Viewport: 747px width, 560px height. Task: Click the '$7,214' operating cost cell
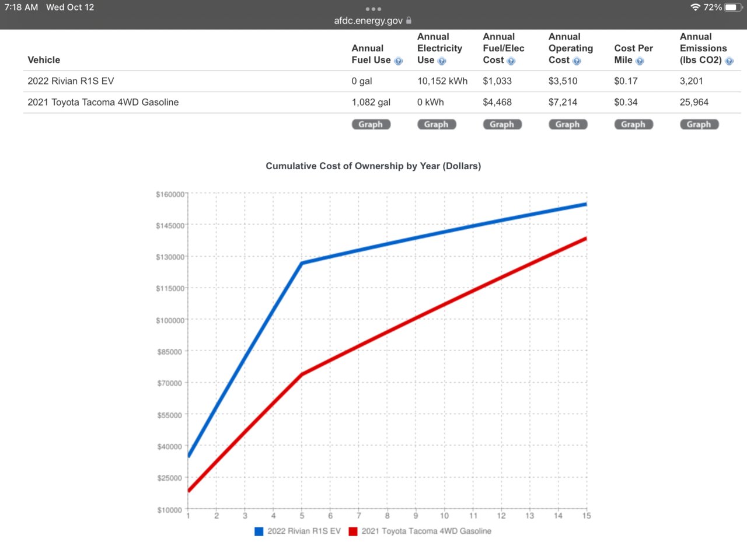[x=563, y=102]
